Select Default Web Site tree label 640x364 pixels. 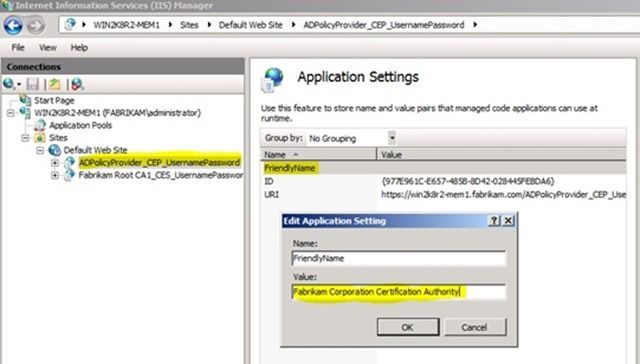click(x=95, y=150)
